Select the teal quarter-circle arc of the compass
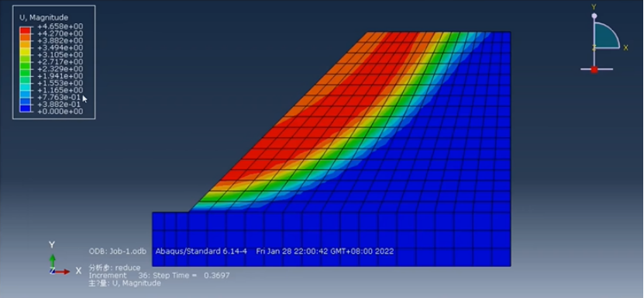Image resolution: width=644 pixels, height=298 pixels. click(x=606, y=36)
